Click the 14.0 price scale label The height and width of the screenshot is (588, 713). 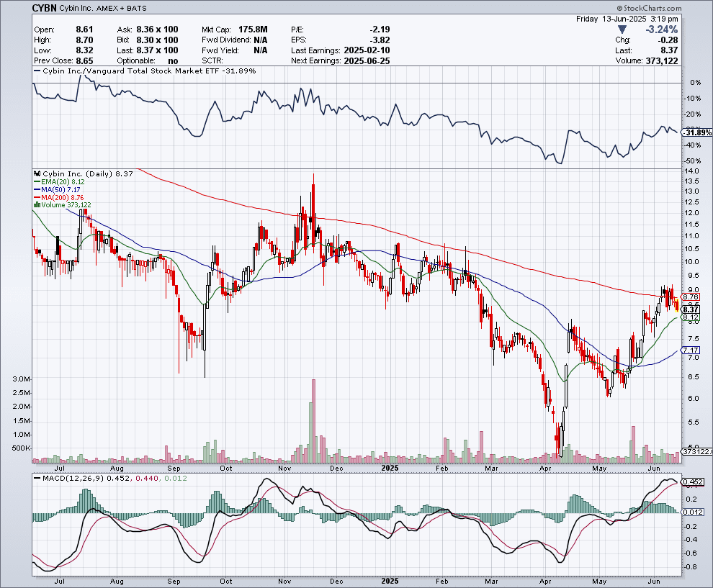(691, 171)
